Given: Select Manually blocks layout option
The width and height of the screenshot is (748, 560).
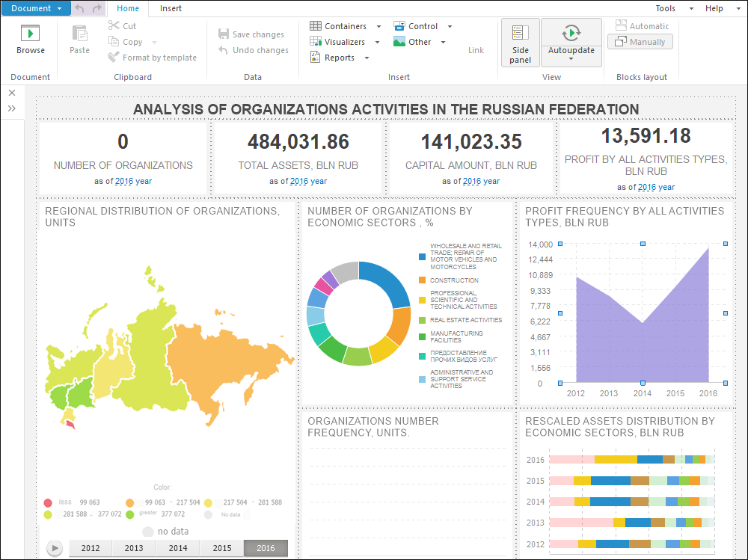Looking at the screenshot, I should 640,42.
